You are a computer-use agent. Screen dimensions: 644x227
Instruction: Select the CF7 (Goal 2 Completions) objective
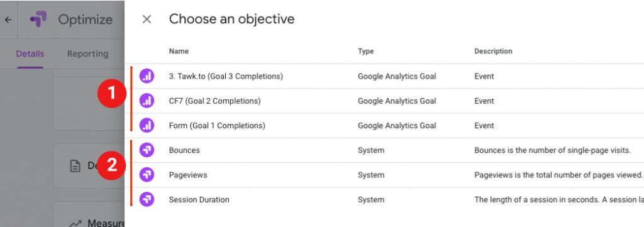click(384, 101)
